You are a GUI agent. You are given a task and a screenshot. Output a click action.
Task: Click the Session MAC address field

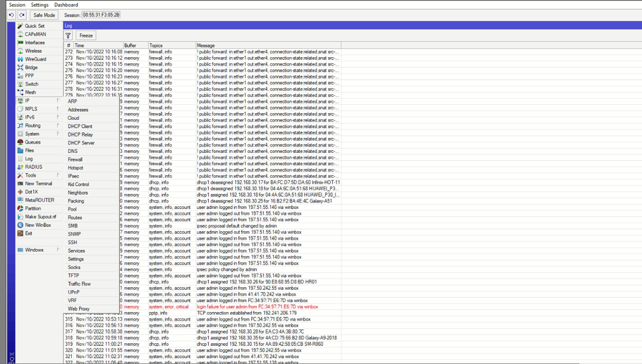[x=102, y=15]
